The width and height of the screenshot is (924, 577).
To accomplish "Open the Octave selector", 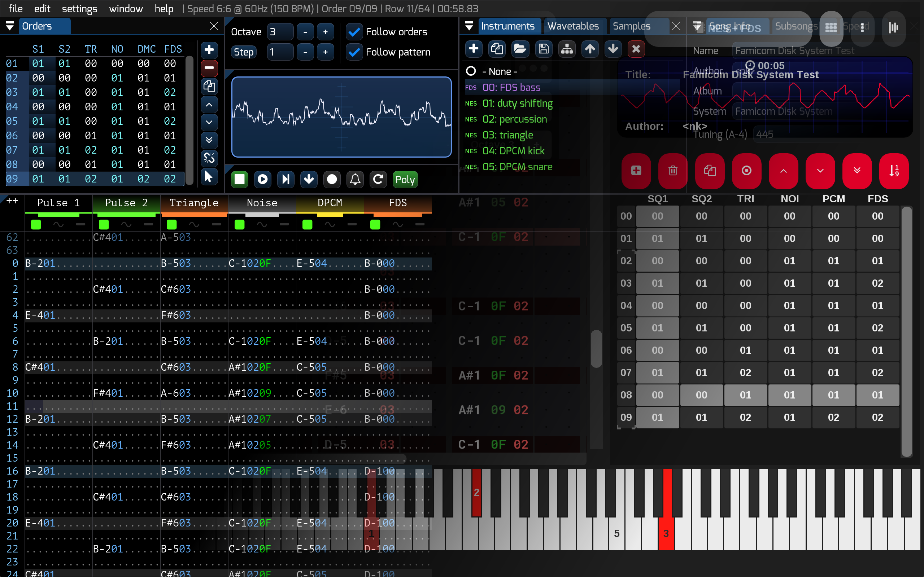I will pyautogui.click(x=280, y=32).
